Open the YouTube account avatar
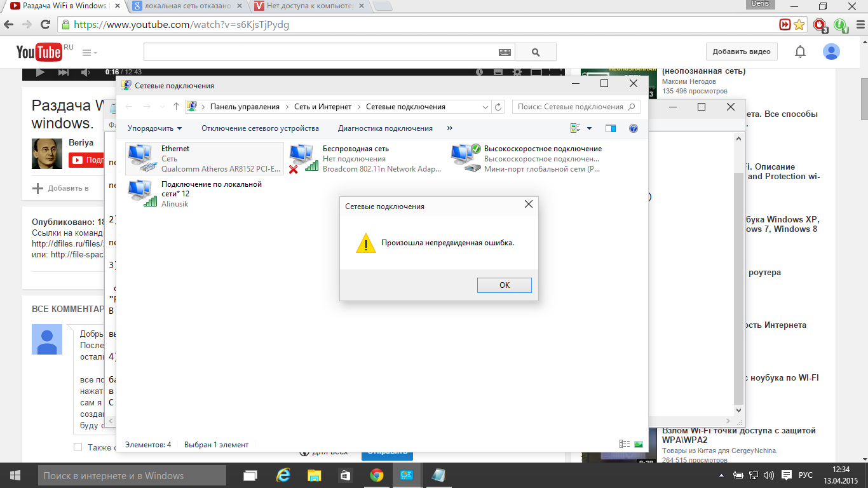 point(831,51)
